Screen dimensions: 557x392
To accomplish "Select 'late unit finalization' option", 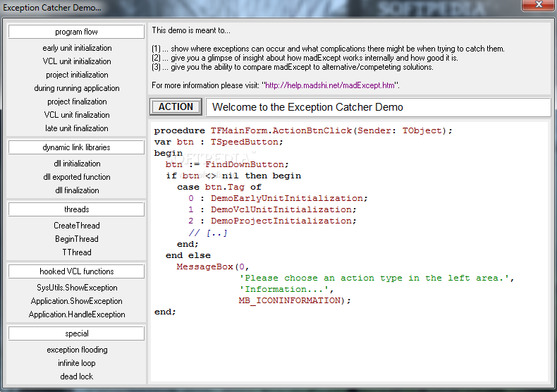I will pos(77,128).
